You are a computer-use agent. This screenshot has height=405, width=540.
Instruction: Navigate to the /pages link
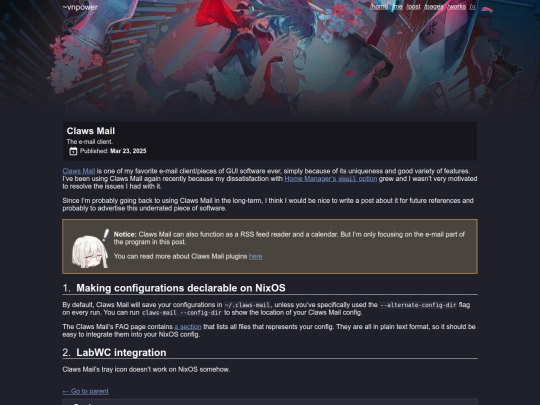point(434,7)
